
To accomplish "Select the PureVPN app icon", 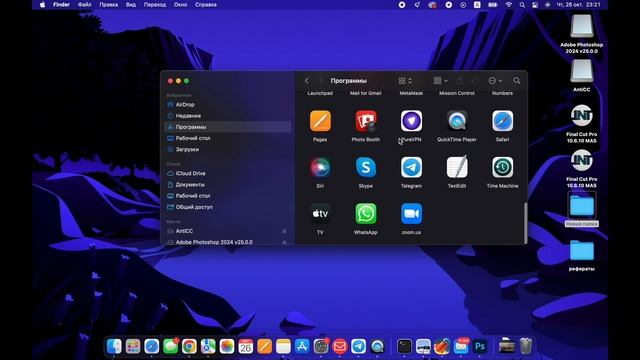I will click(411, 121).
